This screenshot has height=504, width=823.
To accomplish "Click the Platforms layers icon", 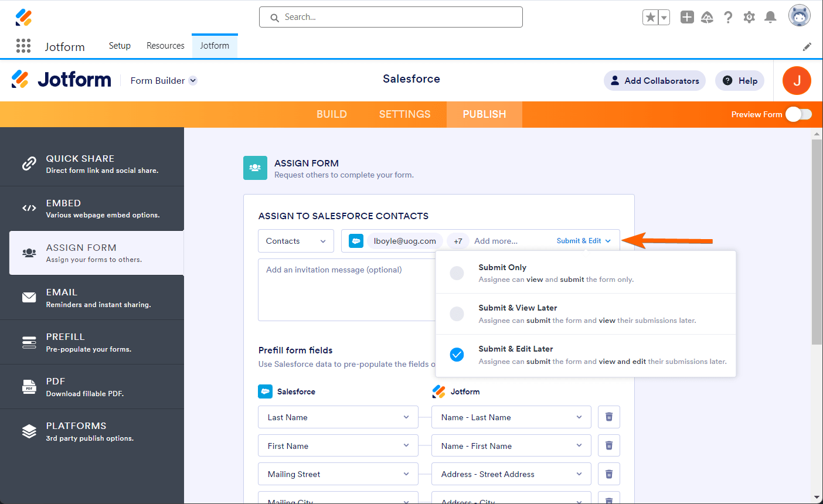I will [29, 431].
